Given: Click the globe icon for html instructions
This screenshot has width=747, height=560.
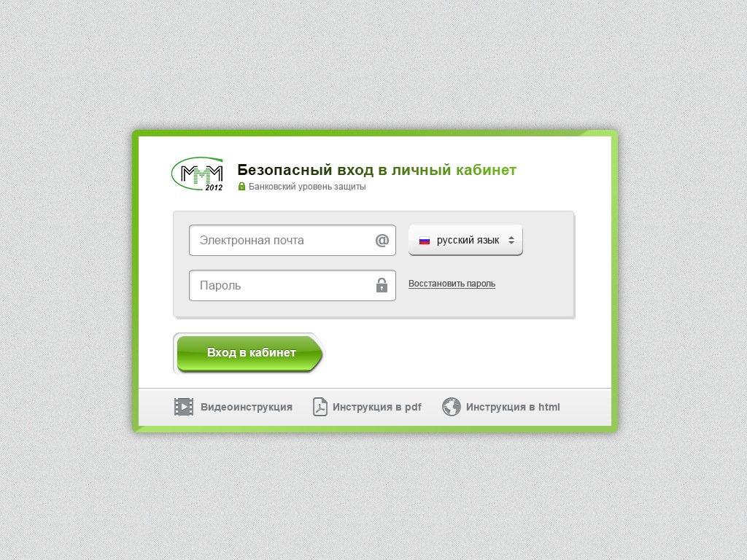Looking at the screenshot, I should 451,407.
